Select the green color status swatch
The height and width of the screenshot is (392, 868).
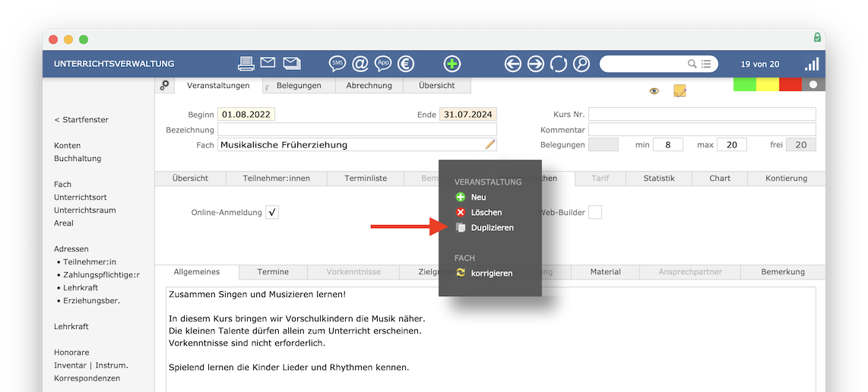tap(745, 85)
